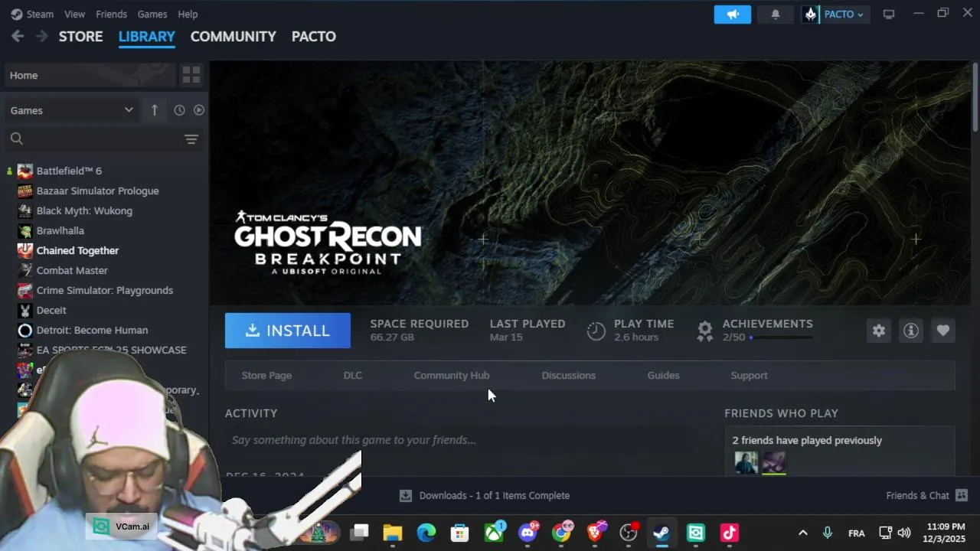This screenshot has width=980, height=551.
Task: Open the Downloads status icon
Action: 406,496
